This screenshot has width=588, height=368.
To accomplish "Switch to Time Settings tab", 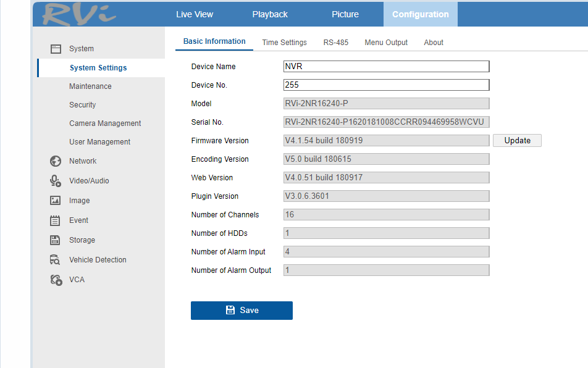I will click(x=284, y=43).
